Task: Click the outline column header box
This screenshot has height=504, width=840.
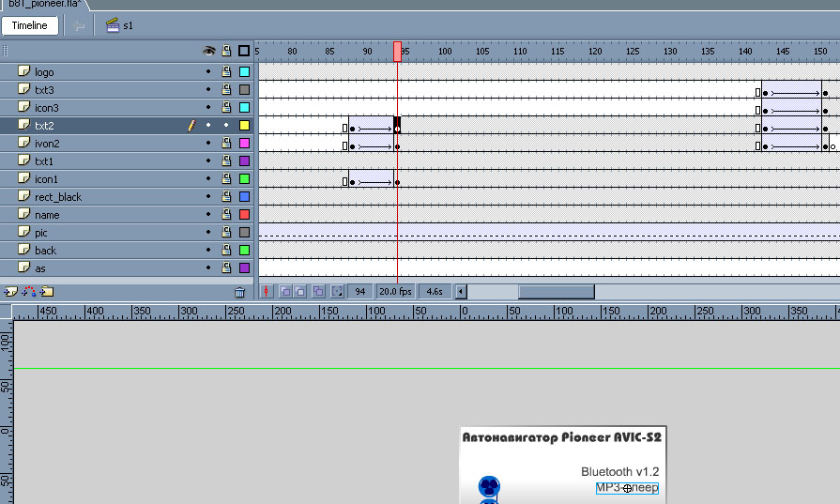Action: [x=244, y=51]
